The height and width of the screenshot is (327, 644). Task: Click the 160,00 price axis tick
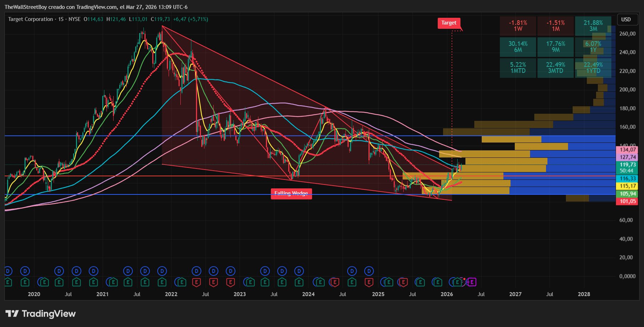(627, 127)
